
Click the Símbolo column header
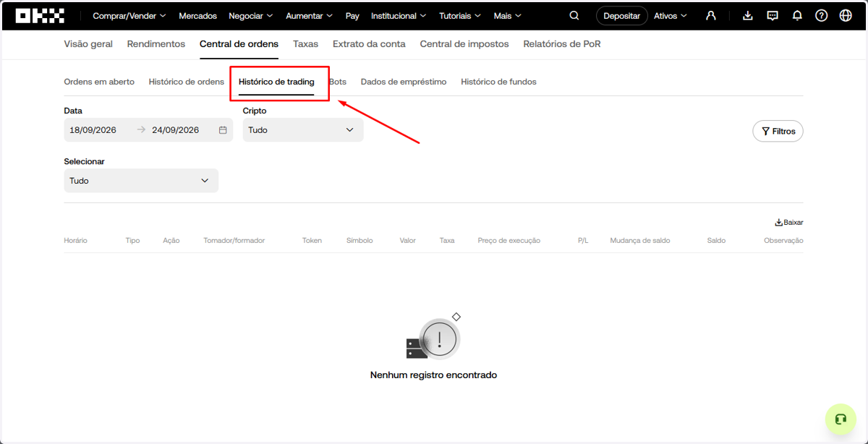(359, 240)
